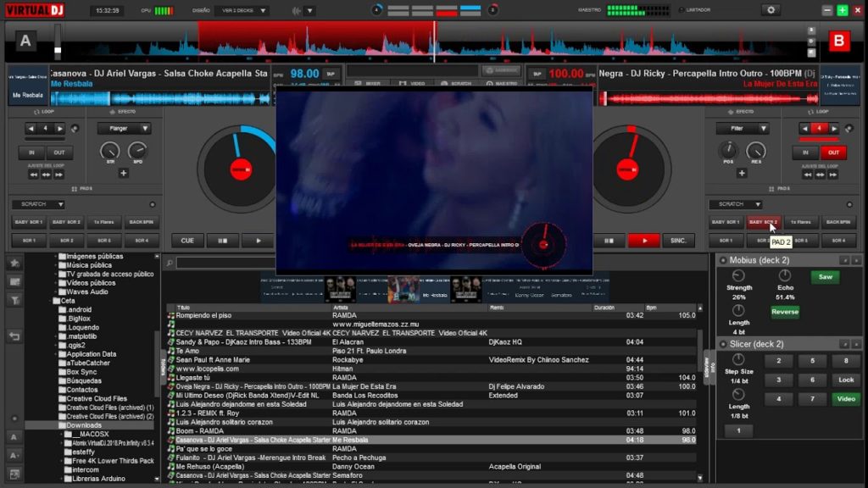
Task: Trigger 1x Flares pad on right deck
Action: (800, 222)
